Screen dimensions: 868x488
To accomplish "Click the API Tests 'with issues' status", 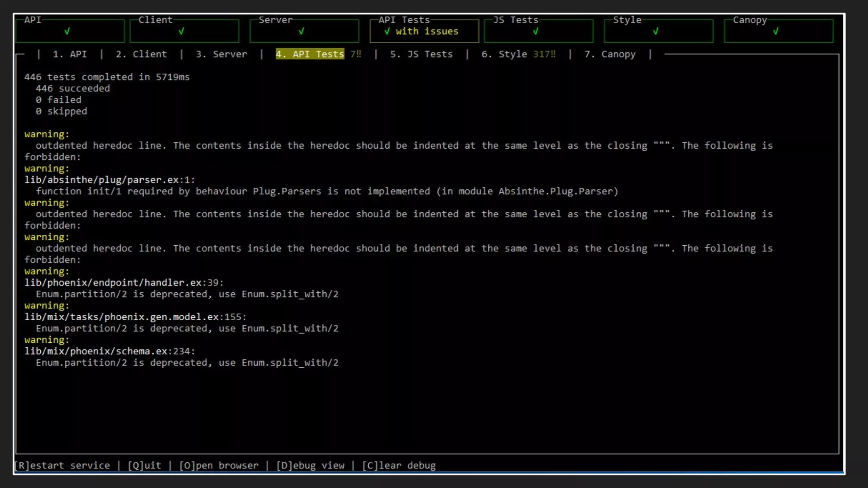I will point(422,31).
